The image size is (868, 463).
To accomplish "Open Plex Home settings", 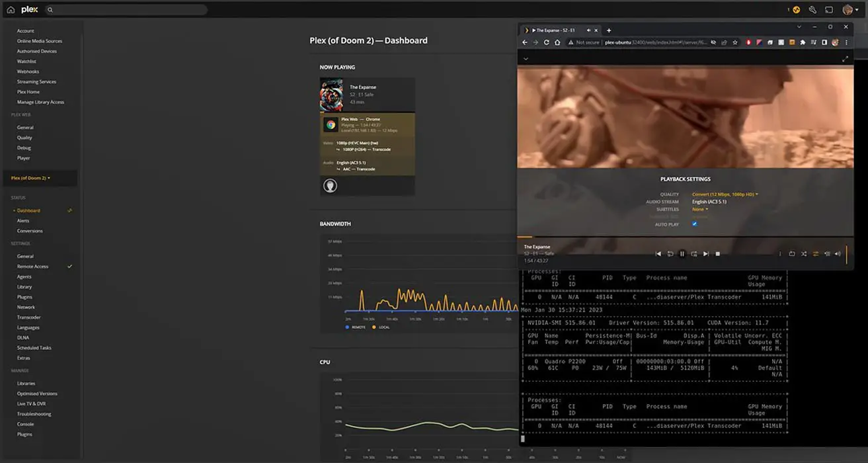I will coord(28,92).
